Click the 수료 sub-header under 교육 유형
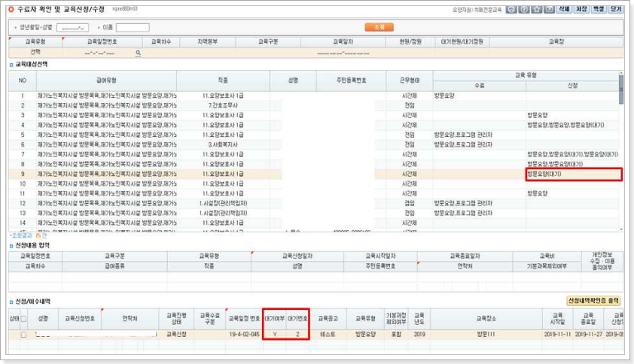 (480, 86)
